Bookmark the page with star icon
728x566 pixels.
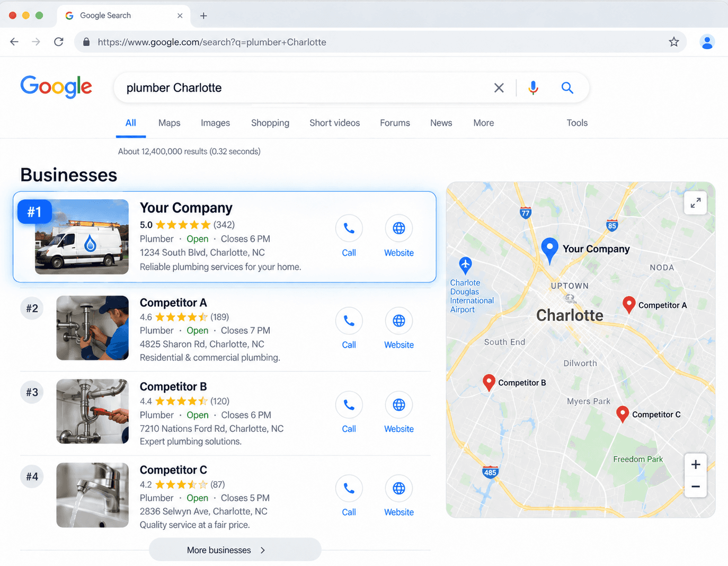tap(673, 42)
